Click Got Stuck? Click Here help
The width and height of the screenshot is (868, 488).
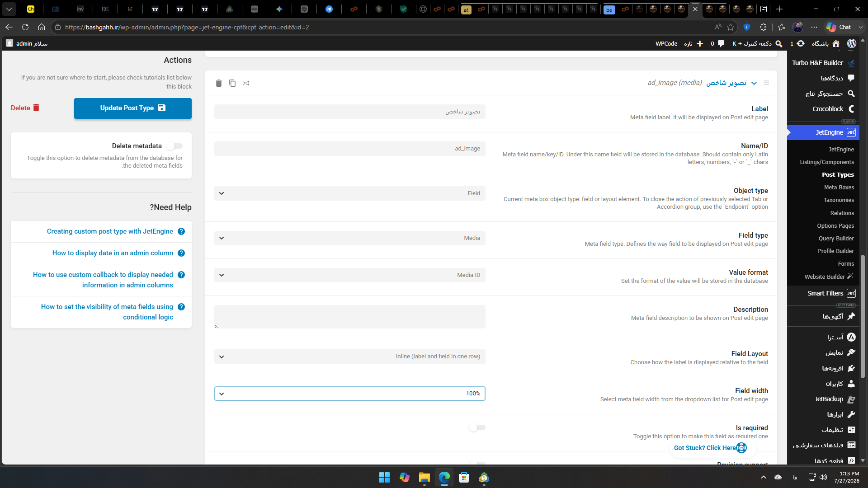(710, 448)
